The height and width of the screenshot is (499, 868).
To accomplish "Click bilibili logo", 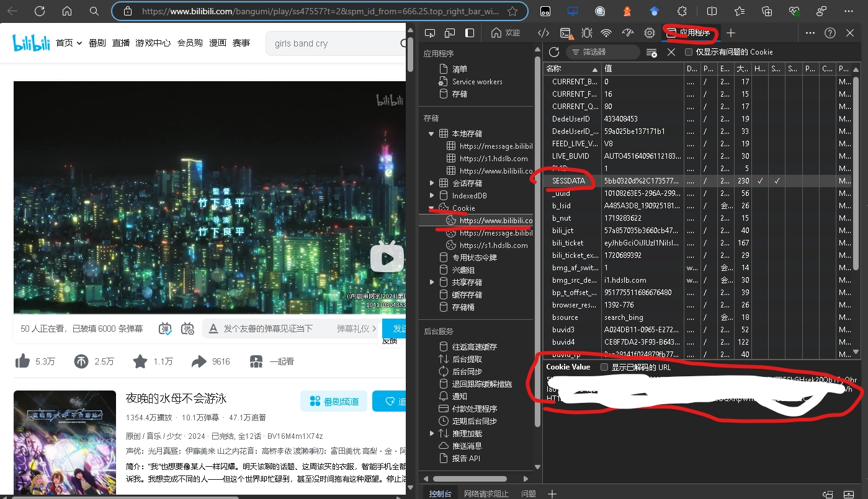I will click(x=31, y=43).
